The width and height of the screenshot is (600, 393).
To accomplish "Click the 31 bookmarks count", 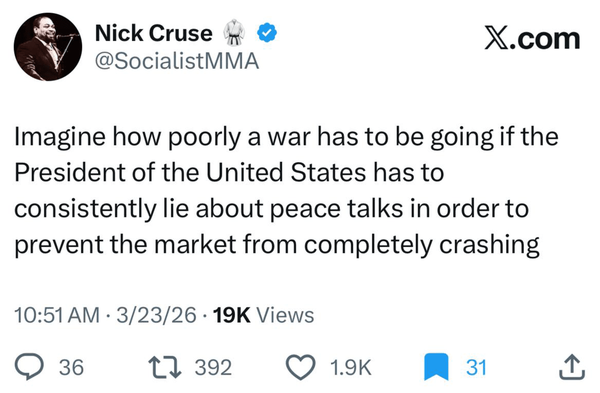I will click(x=476, y=367).
